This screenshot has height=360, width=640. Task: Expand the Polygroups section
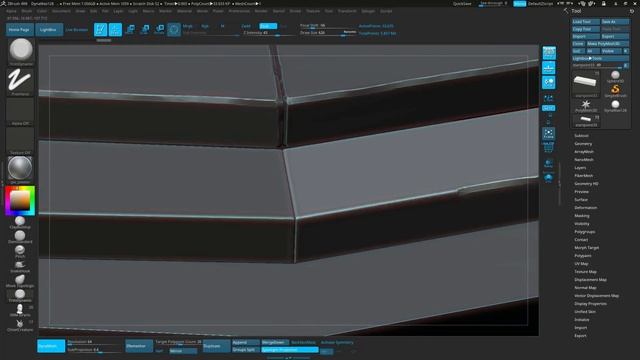pos(584,231)
